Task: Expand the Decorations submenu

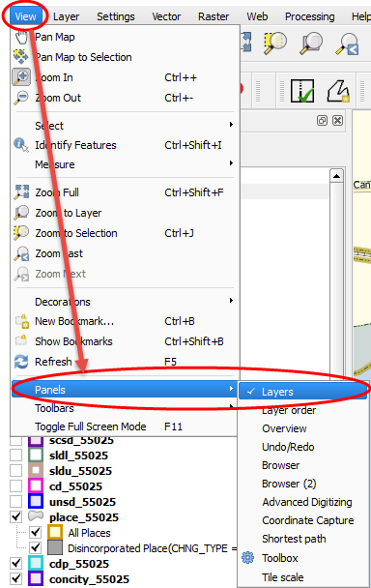Action: pyautogui.click(x=124, y=302)
